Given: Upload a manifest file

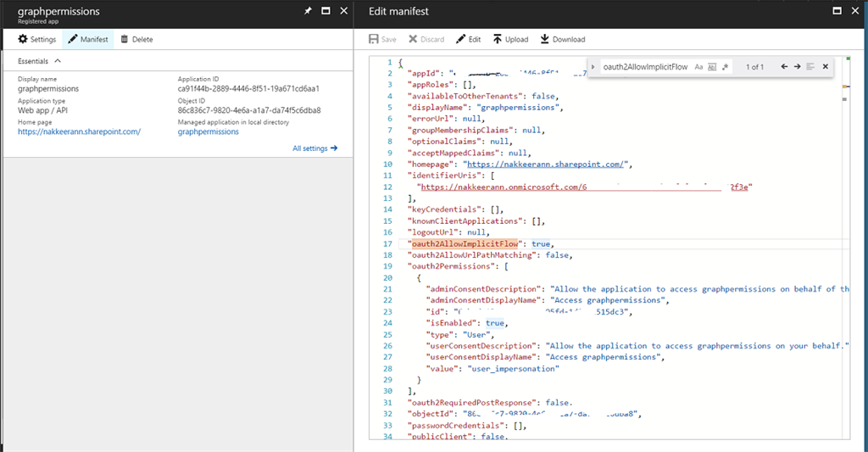Looking at the screenshot, I should pos(510,39).
